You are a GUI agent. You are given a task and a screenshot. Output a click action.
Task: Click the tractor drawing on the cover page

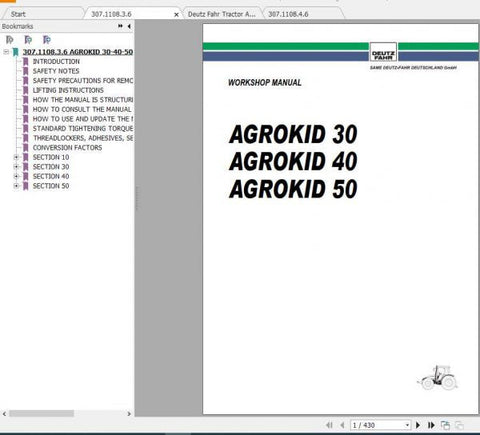(437, 378)
